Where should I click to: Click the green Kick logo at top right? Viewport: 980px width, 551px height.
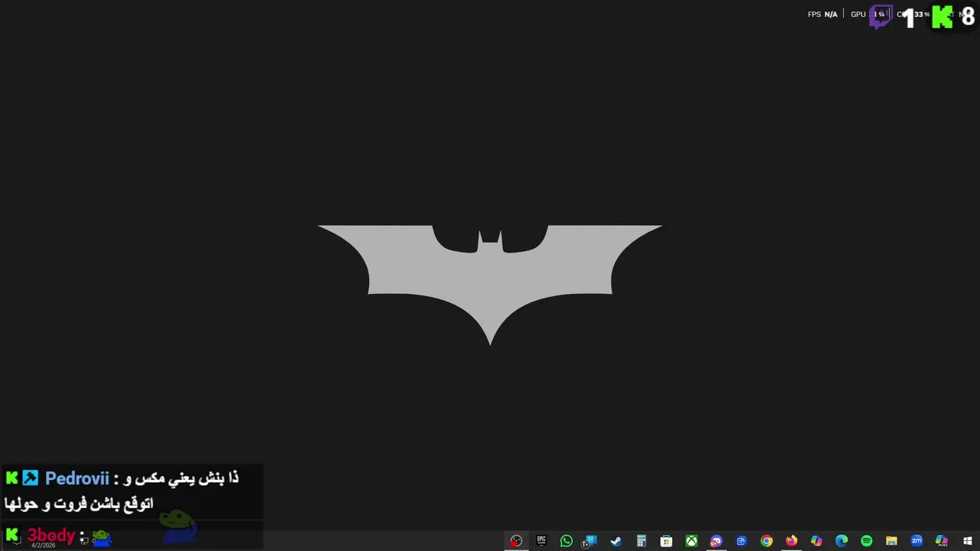(x=942, y=17)
